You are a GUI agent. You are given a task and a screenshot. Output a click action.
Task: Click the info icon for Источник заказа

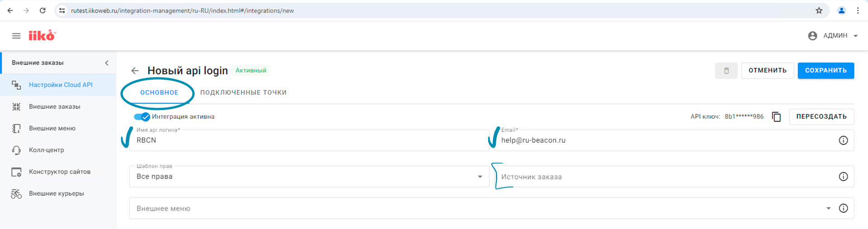843,177
